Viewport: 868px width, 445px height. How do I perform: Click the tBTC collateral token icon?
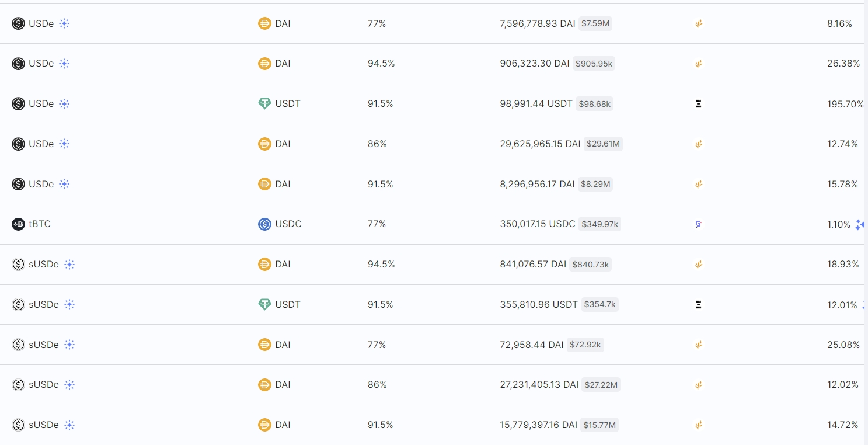[x=18, y=224]
